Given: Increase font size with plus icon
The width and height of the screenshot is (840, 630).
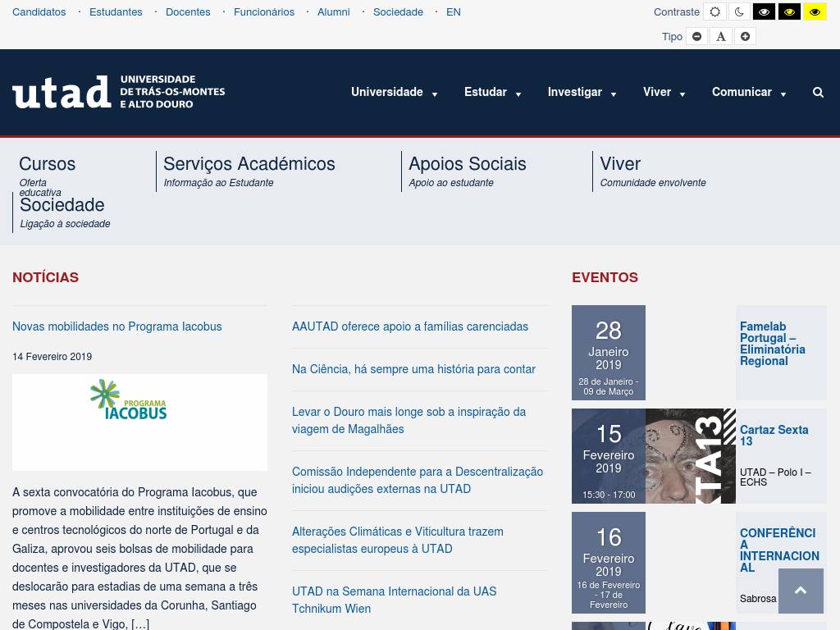Looking at the screenshot, I should 745,36.
